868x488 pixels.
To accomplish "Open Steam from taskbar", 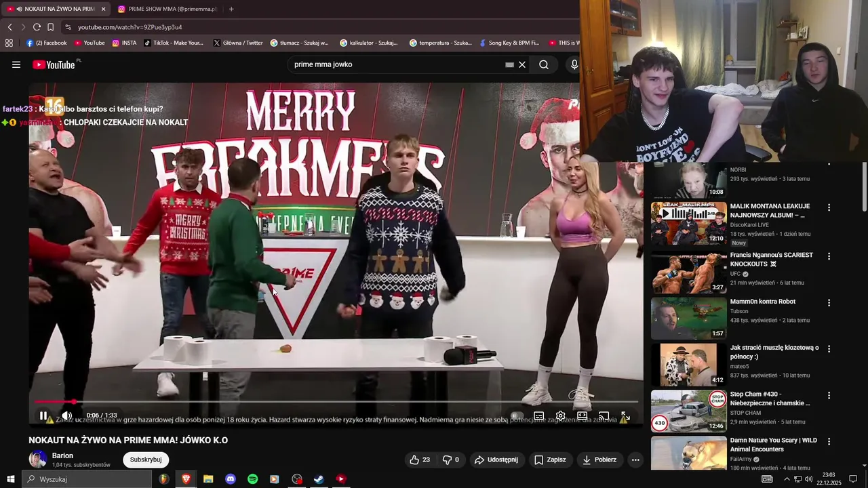I will [319, 479].
